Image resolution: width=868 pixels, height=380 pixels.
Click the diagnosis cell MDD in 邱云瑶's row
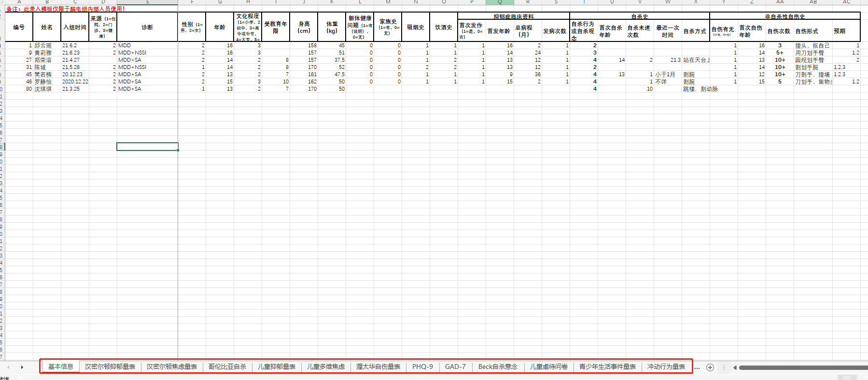pos(147,45)
